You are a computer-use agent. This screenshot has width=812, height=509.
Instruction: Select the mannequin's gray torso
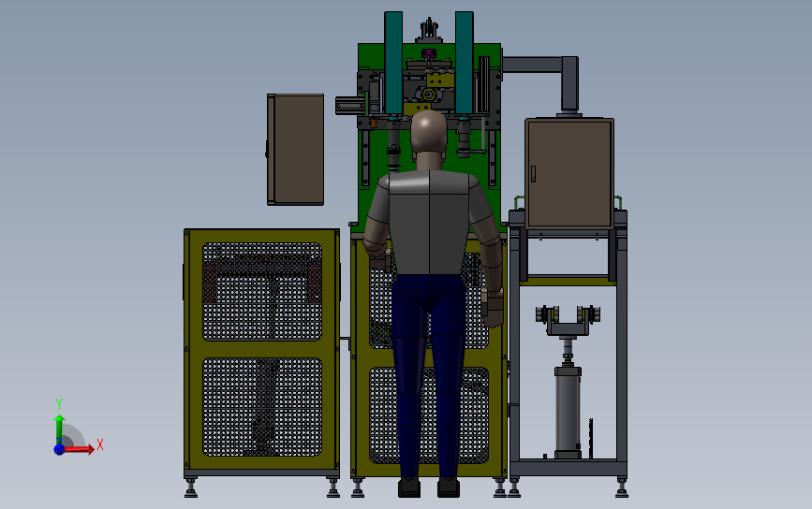click(429, 223)
